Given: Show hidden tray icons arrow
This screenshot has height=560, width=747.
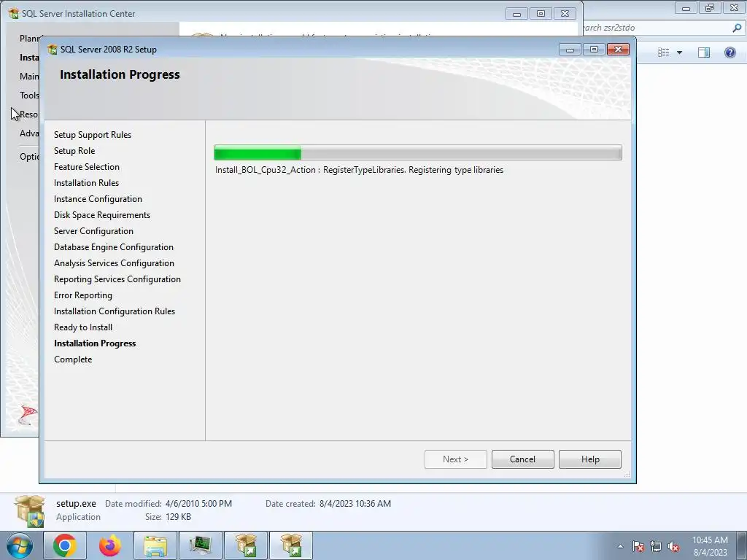Looking at the screenshot, I should 620,546.
